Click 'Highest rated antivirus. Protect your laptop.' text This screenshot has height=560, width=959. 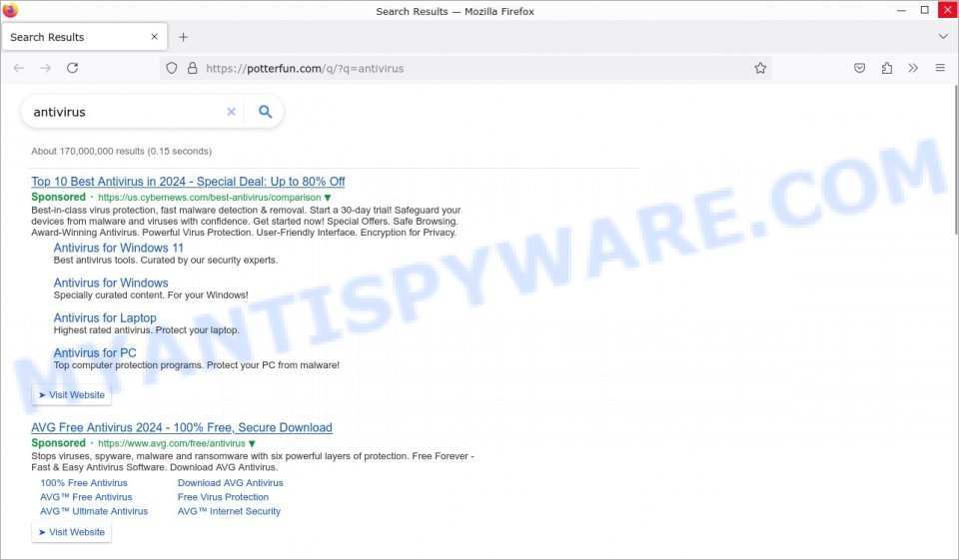tap(146, 330)
